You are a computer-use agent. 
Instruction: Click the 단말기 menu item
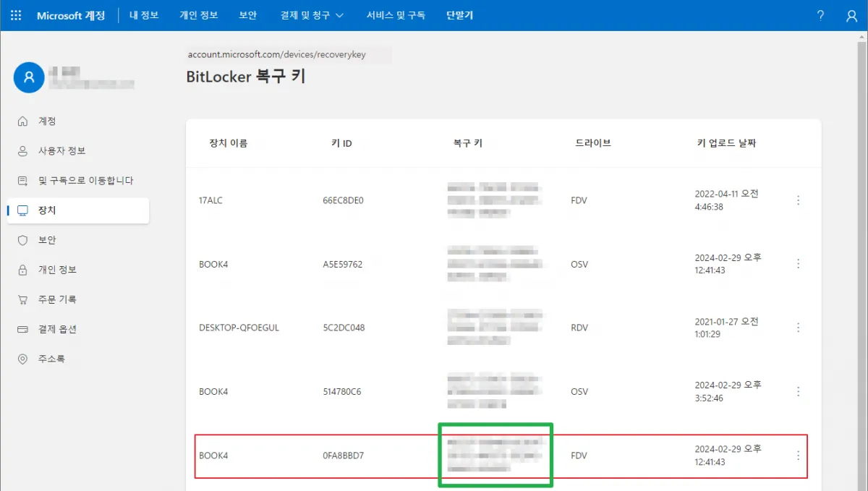[459, 15]
